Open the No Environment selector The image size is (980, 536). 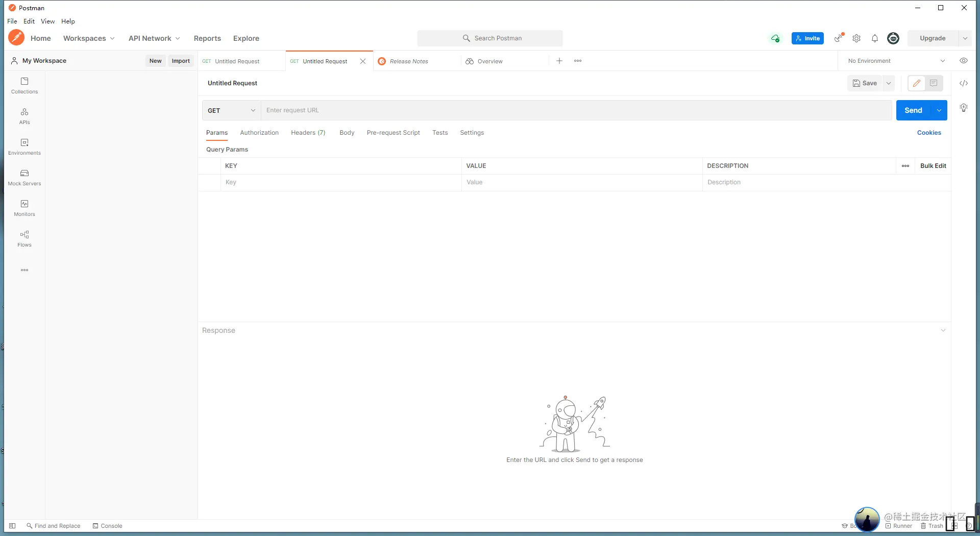click(x=897, y=61)
